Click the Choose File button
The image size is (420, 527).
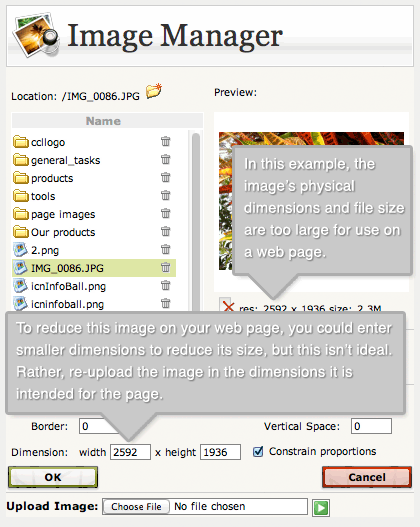click(136, 506)
